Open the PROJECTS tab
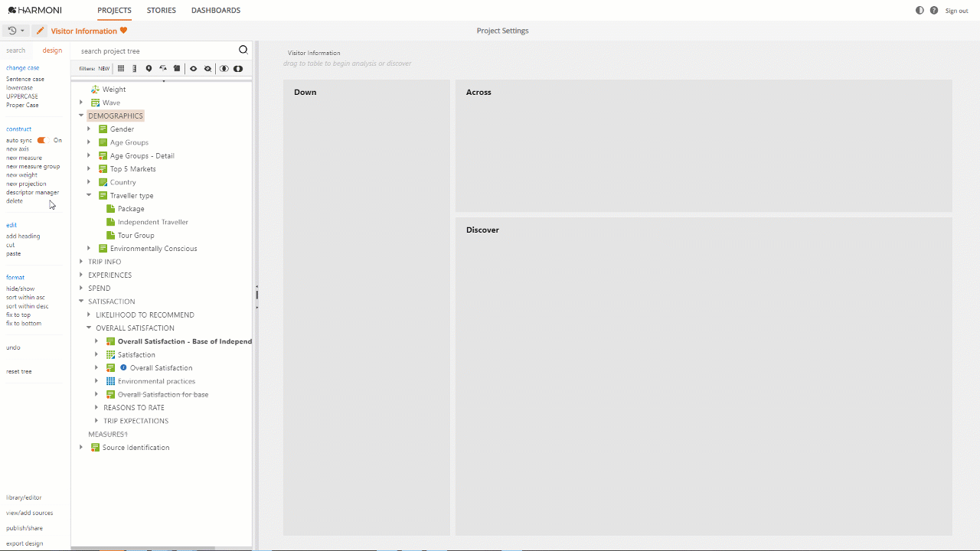The height and width of the screenshot is (551, 980). click(x=115, y=11)
